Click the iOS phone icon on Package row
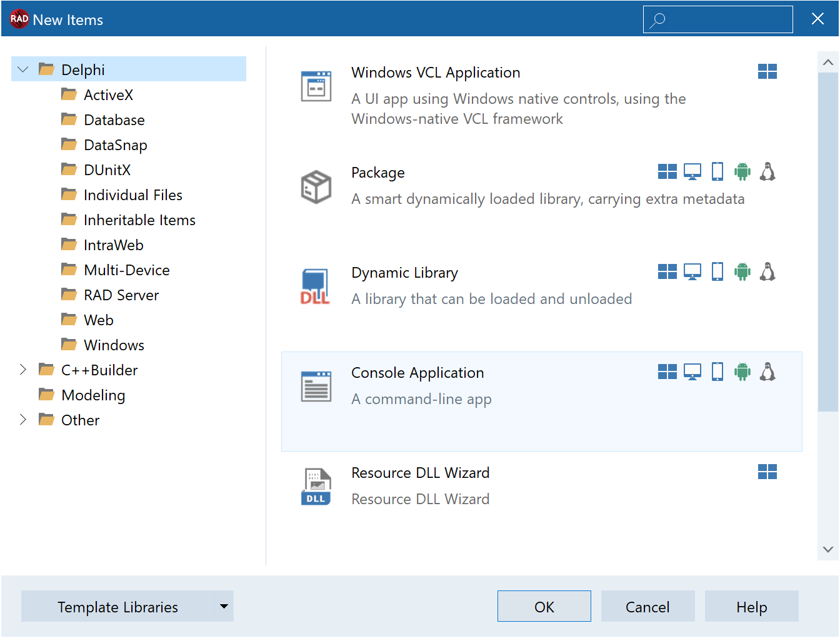 (717, 171)
